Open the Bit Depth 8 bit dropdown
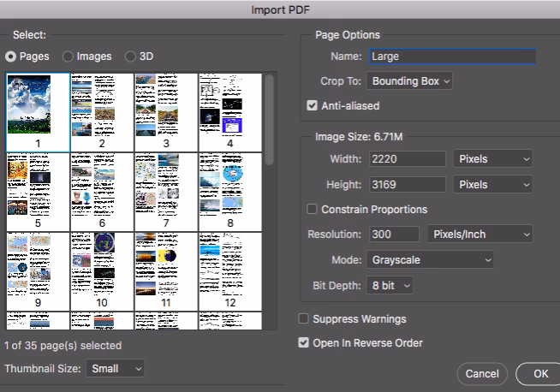The height and width of the screenshot is (392, 560). (x=390, y=286)
